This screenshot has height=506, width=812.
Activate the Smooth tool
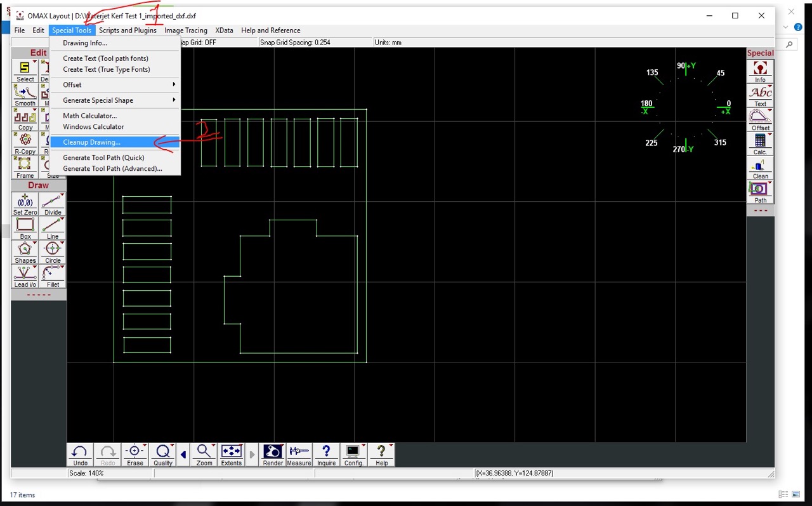[x=25, y=95]
